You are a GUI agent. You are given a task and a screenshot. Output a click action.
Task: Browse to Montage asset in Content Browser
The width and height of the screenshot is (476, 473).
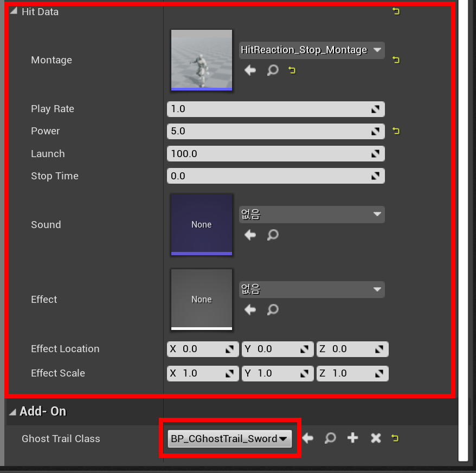click(273, 70)
